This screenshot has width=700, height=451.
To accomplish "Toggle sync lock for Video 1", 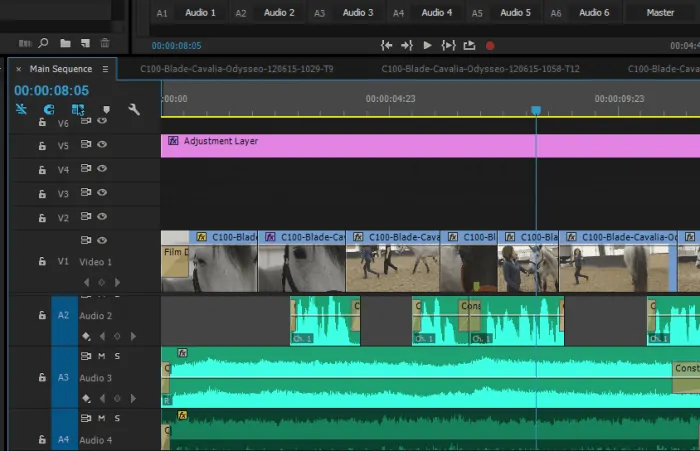I will click(x=86, y=240).
